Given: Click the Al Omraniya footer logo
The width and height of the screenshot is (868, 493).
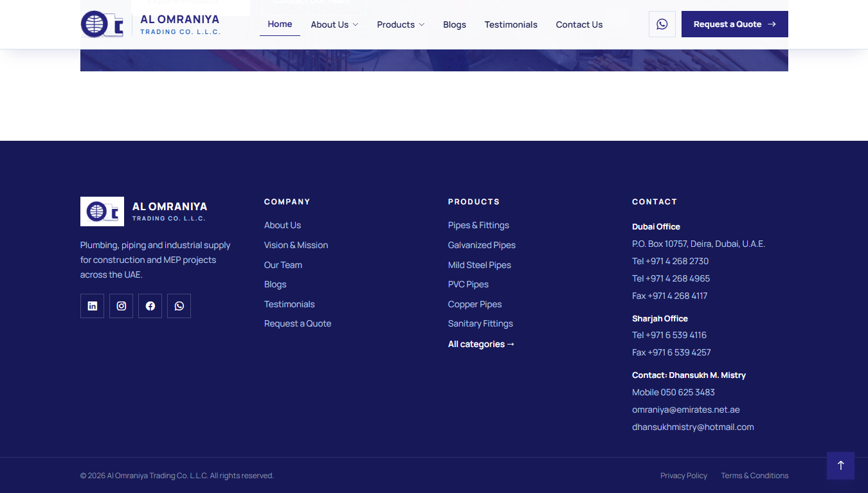Looking at the screenshot, I should (144, 211).
